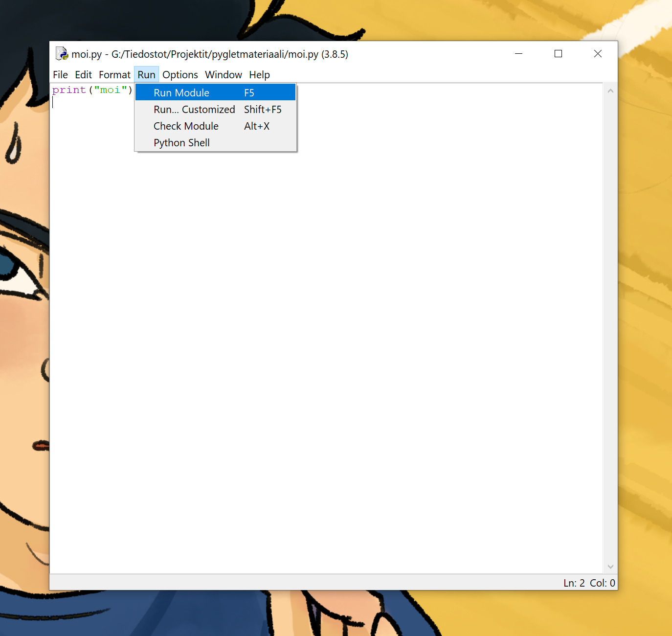
Task: Open the Format menu
Action: 114,75
